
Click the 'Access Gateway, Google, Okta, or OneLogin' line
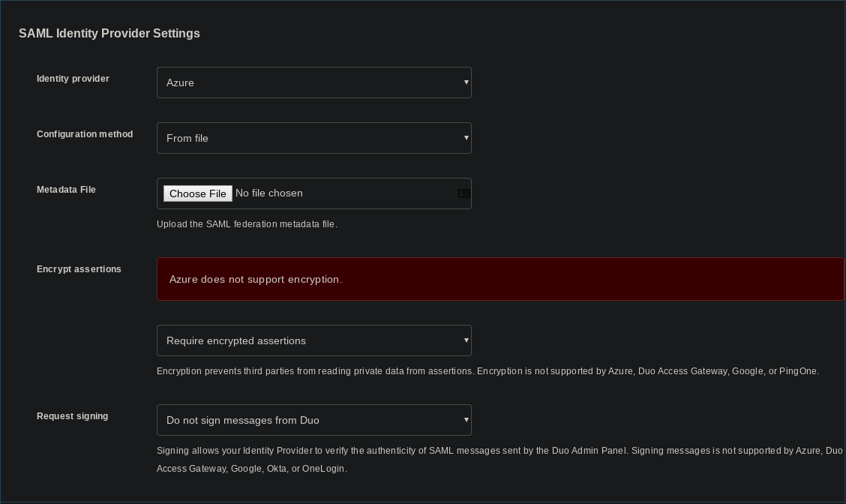tap(251, 469)
